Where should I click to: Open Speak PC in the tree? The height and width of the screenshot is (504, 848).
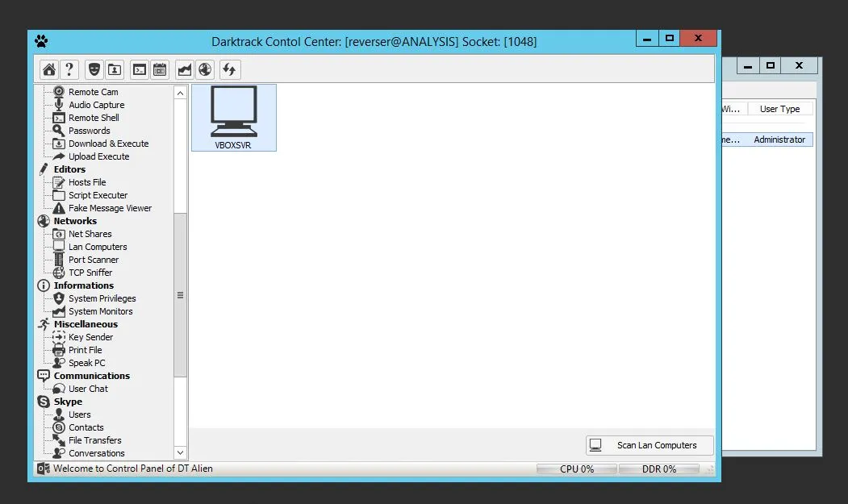tap(86, 363)
